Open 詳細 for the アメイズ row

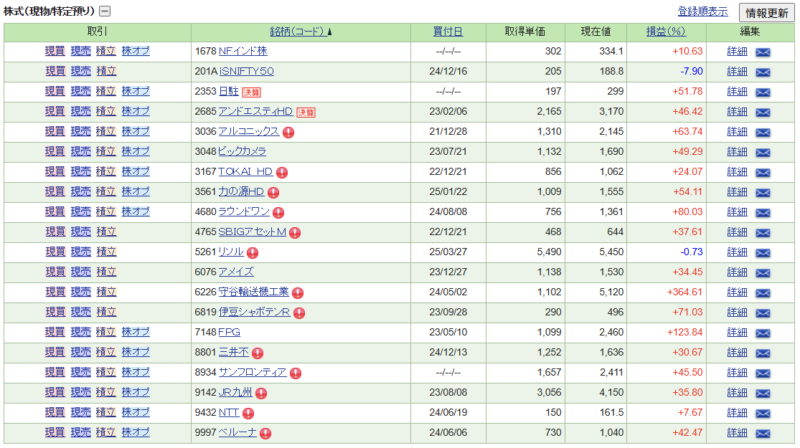point(737,272)
